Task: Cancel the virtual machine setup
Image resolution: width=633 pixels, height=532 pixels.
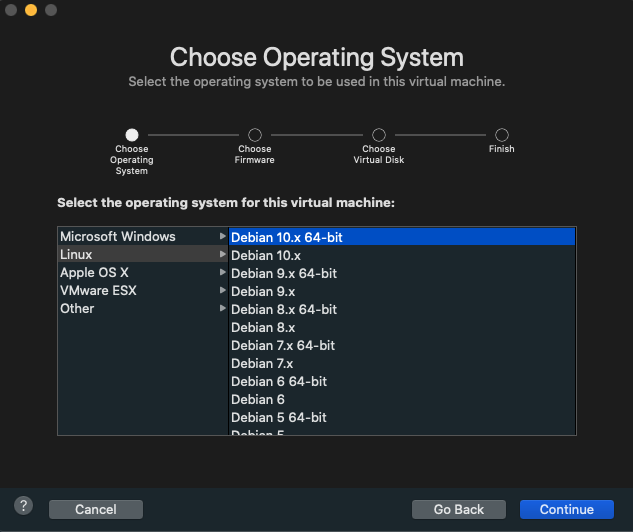Action: (x=96, y=509)
